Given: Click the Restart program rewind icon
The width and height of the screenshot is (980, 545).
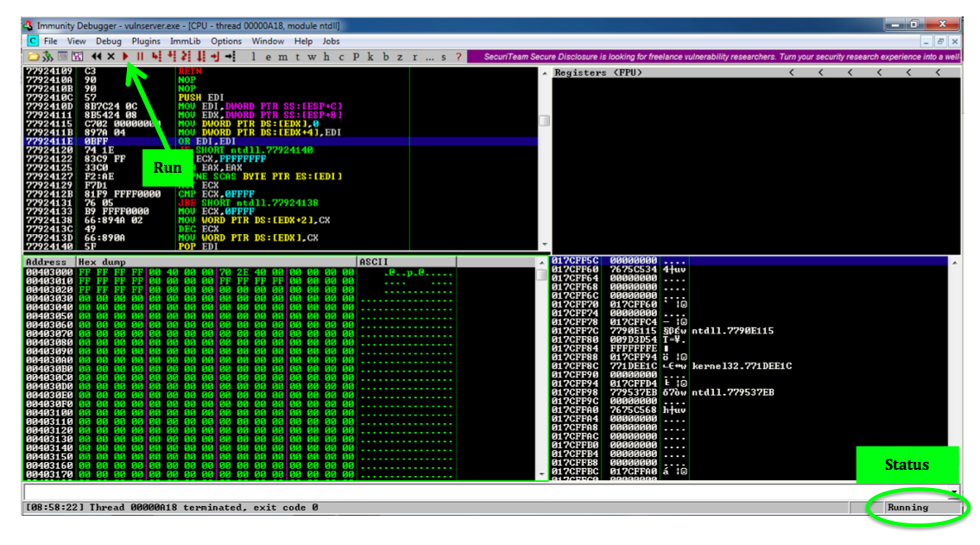Looking at the screenshot, I should (x=96, y=57).
